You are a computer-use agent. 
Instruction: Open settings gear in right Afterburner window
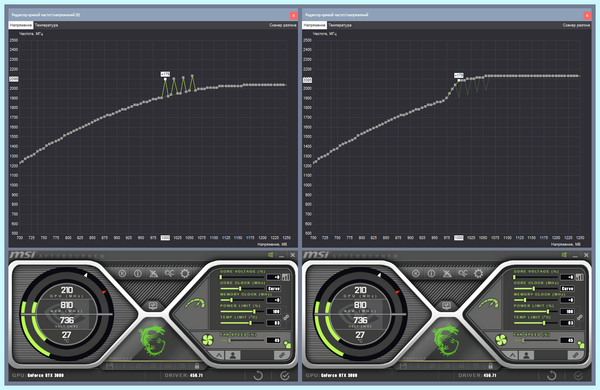(478, 273)
